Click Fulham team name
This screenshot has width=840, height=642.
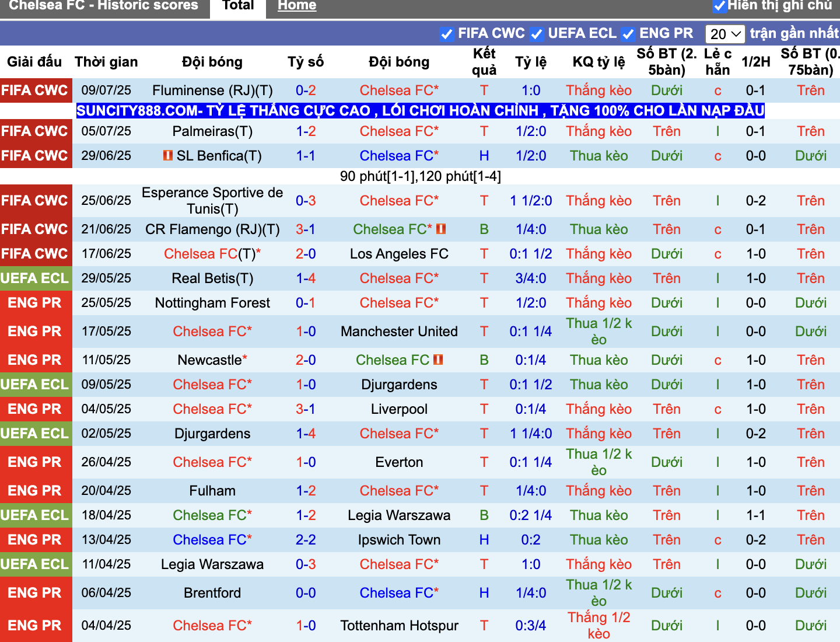point(212,491)
